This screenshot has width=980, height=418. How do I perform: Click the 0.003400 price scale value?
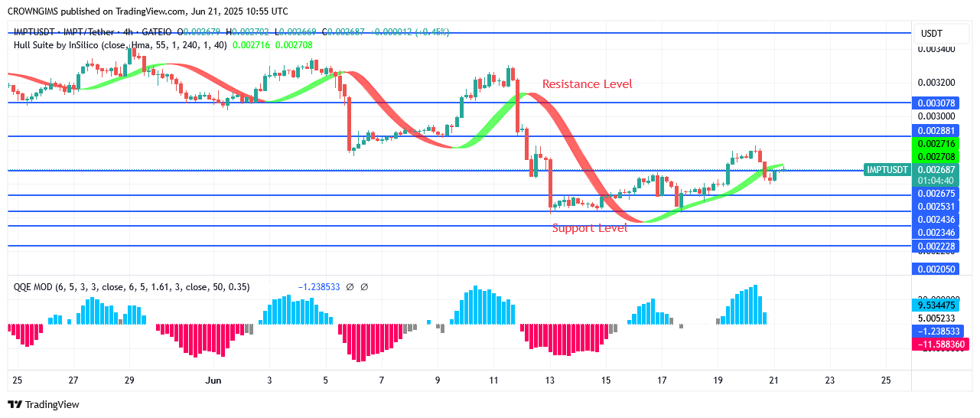pyautogui.click(x=936, y=49)
